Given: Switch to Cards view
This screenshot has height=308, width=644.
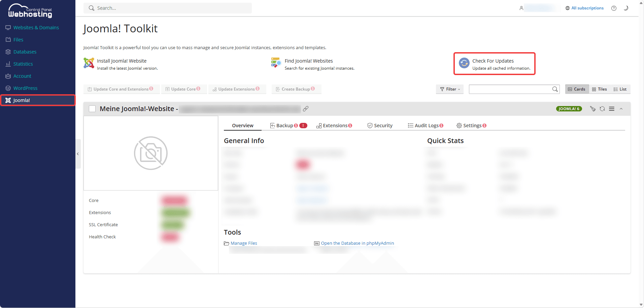Looking at the screenshot, I should tap(577, 89).
